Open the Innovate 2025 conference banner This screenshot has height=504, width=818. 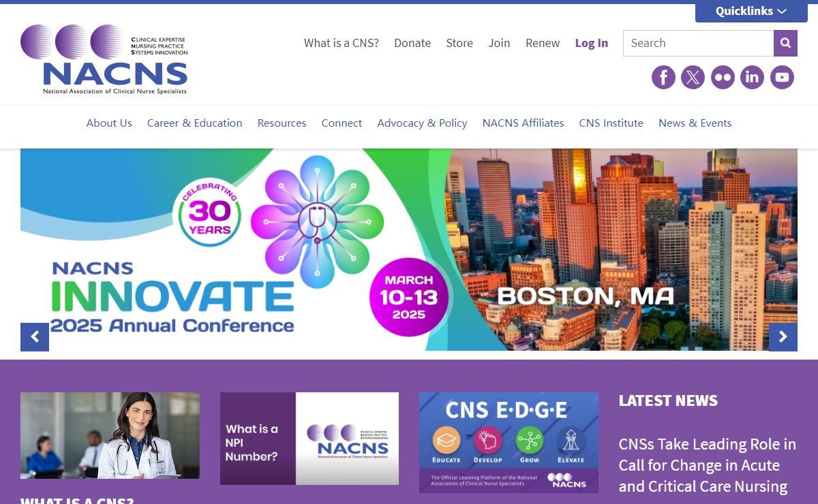point(409,249)
